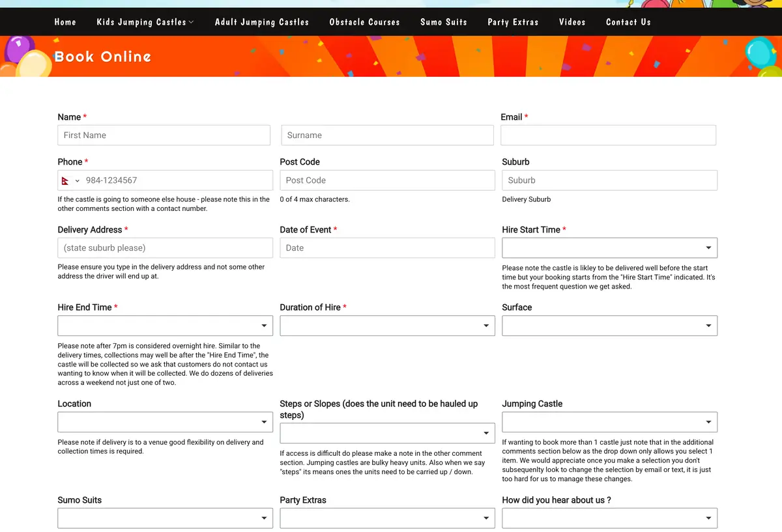Open the Hire Start Time dropdown
The height and width of the screenshot is (532, 782).
pos(609,248)
